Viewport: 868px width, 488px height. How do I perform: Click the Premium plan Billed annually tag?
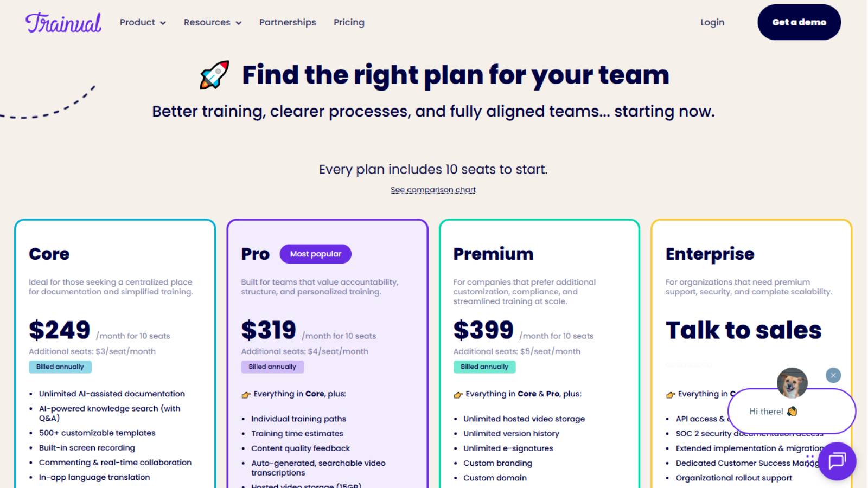(x=484, y=367)
